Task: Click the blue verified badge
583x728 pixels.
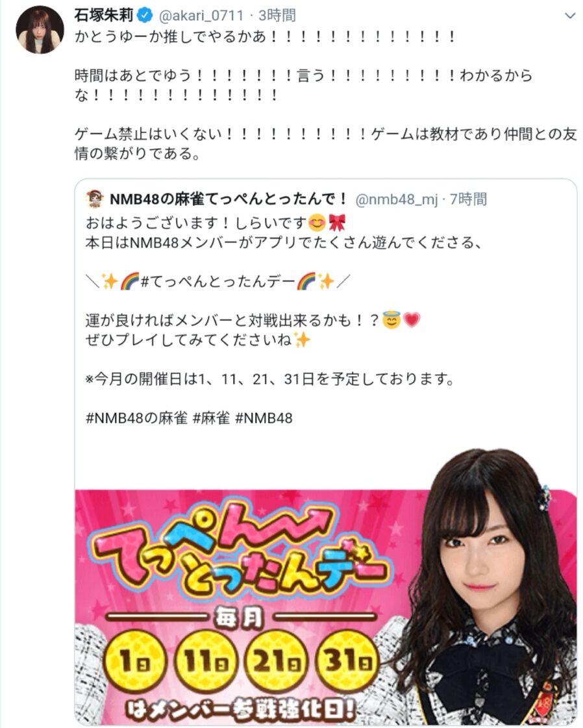Action: coord(145,16)
